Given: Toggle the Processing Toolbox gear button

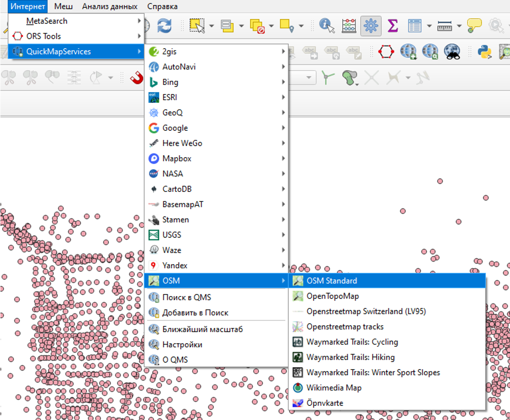Looking at the screenshot, I should tap(370, 26).
